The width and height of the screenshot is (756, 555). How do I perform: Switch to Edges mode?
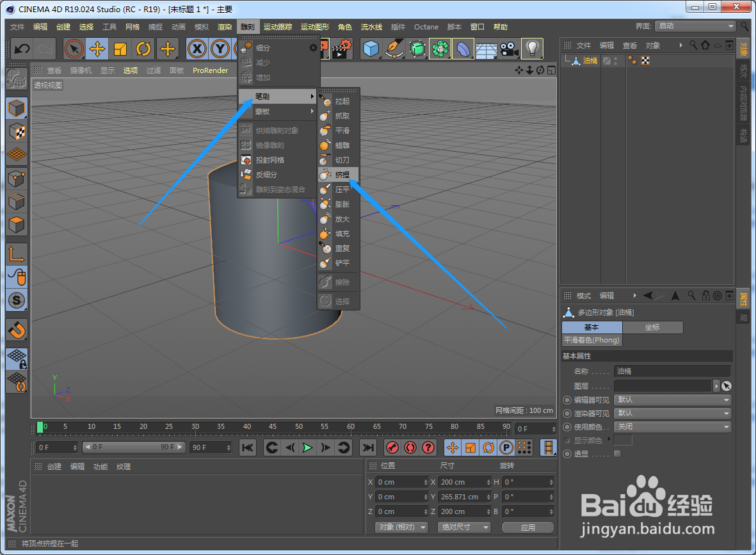[17, 202]
